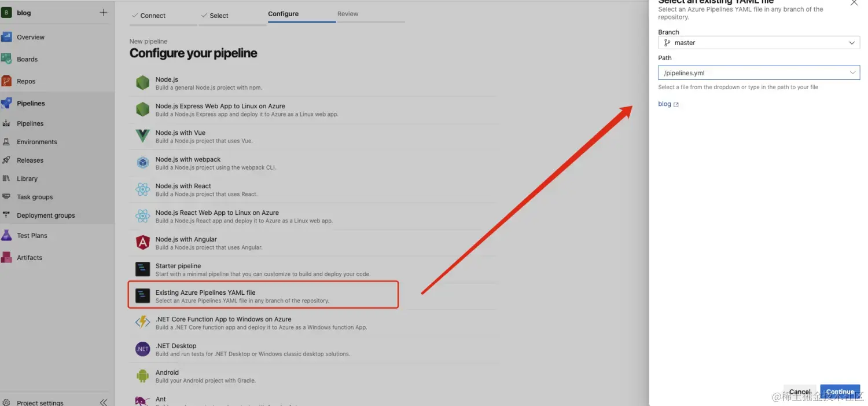The image size is (868, 406).
Task: Click the Review step tab
Action: pyautogui.click(x=371, y=14)
